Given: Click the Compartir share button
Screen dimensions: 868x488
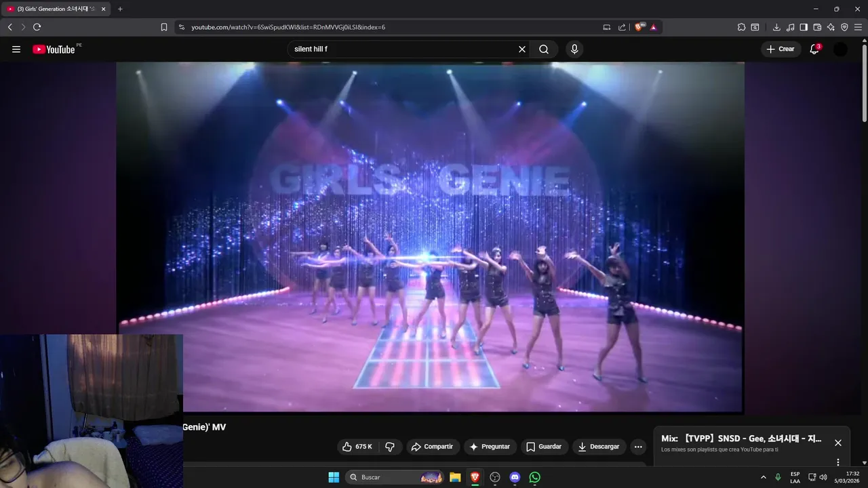Looking at the screenshot, I should coord(433,447).
